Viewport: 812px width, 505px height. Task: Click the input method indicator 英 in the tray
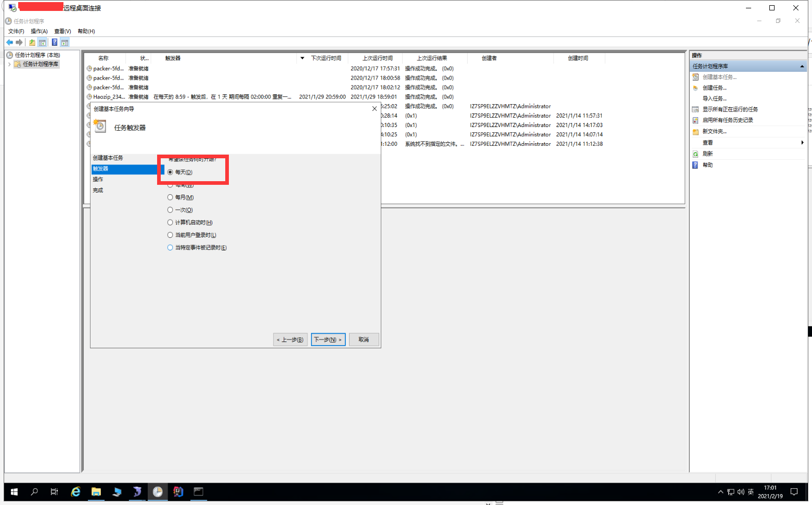[x=751, y=492]
